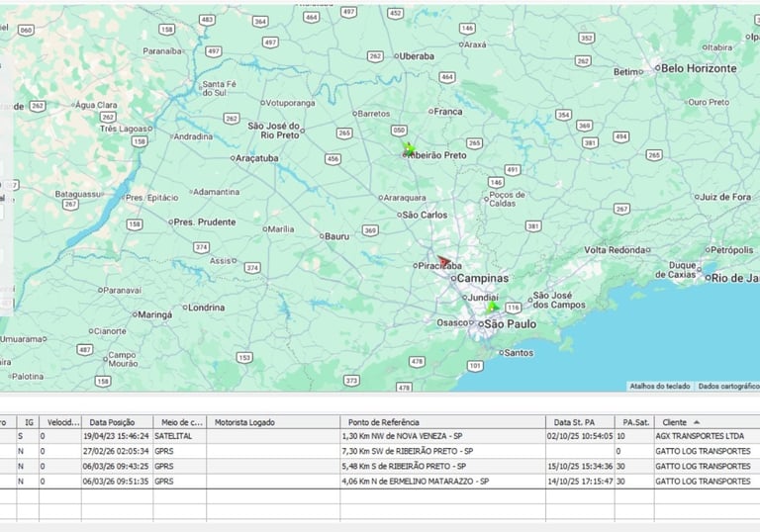Click the Londrina city label on map
The image size is (760, 532).
tap(206, 308)
